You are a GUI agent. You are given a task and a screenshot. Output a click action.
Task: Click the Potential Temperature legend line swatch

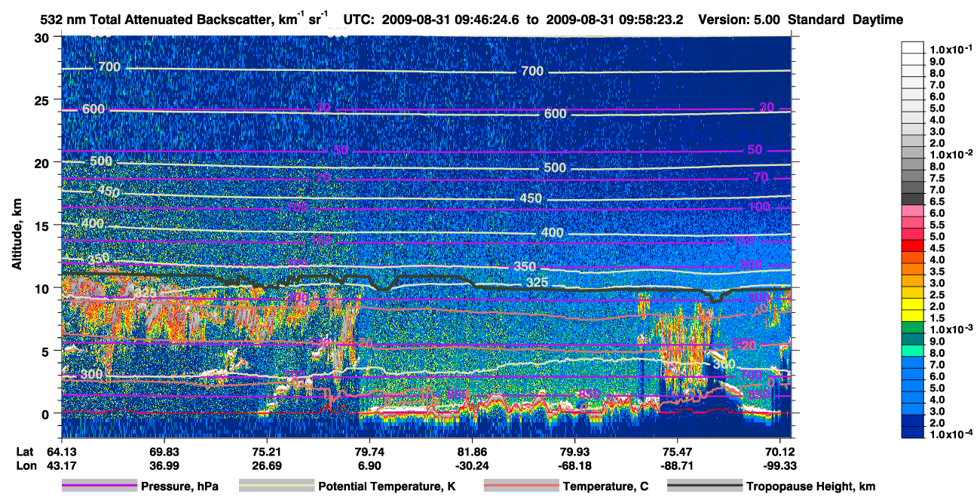276,486
